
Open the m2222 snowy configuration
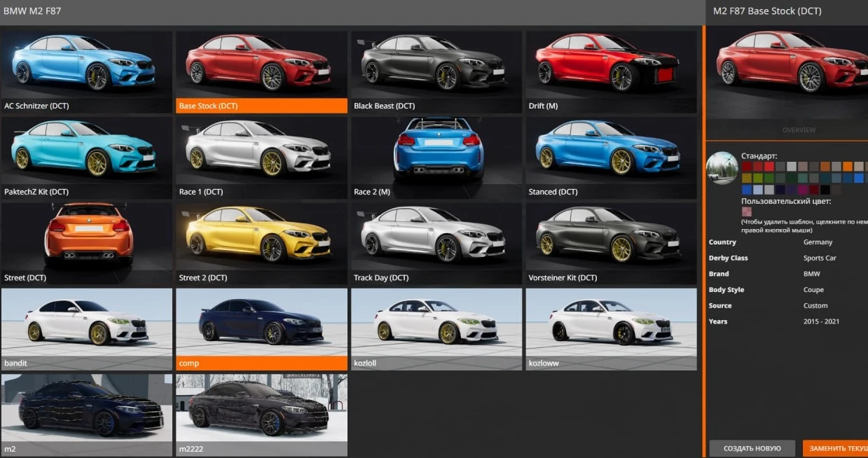coord(261,410)
